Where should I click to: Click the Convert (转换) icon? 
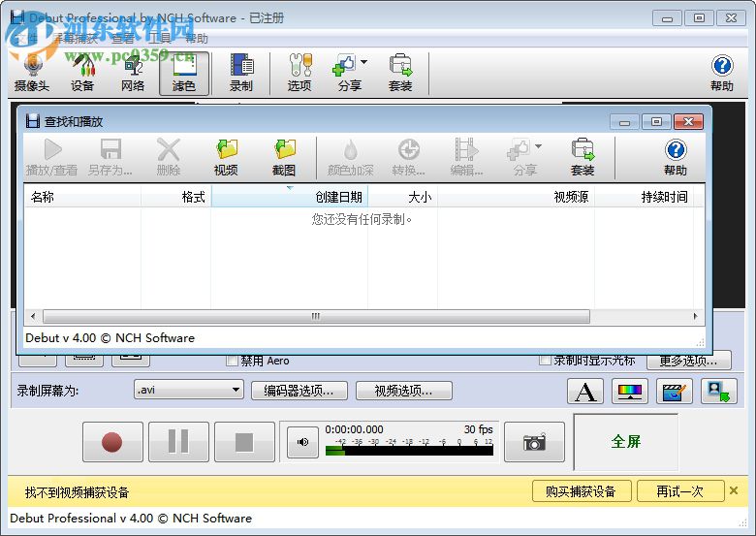tap(408, 157)
